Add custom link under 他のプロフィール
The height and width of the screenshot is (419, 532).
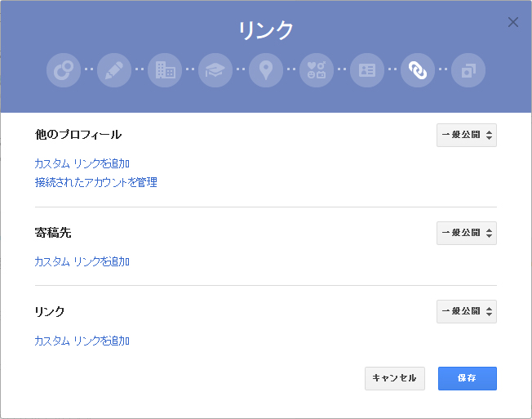[82, 163]
